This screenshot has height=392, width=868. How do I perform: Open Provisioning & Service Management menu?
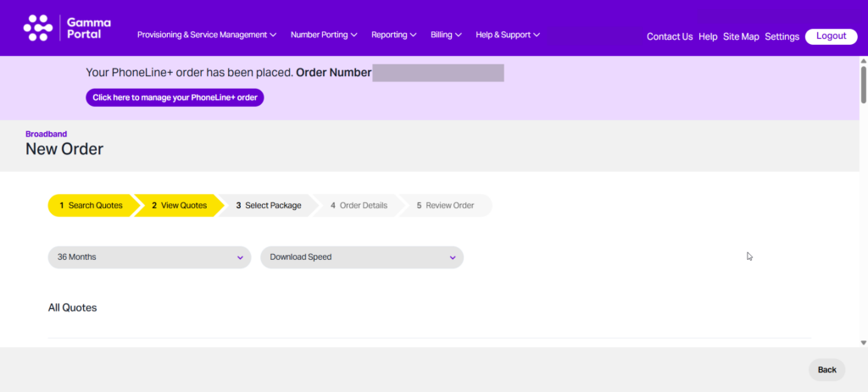[207, 35]
